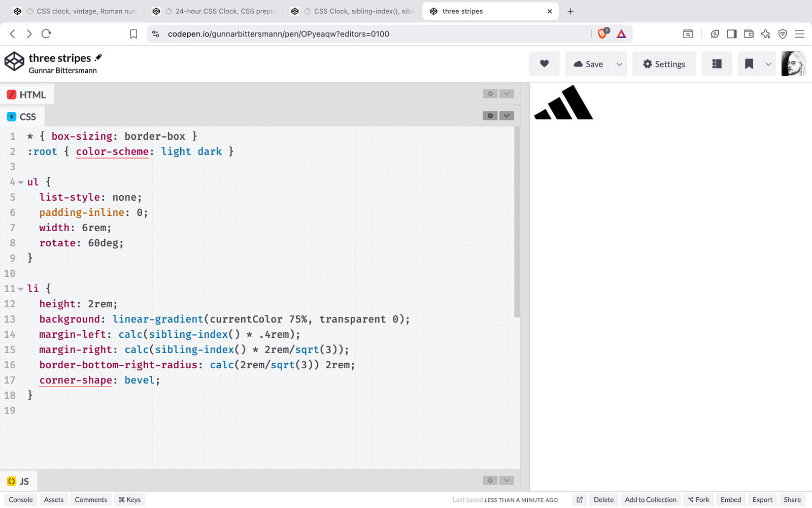Expand the bookmark options dropdown
This screenshot has width=812, height=508.
pyautogui.click(x=768, y=64)
